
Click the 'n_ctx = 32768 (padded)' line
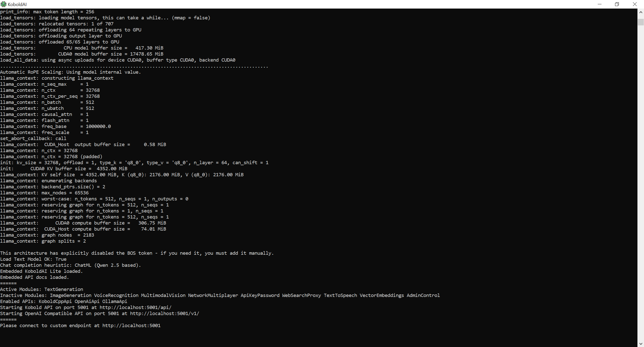pos(51,157)
